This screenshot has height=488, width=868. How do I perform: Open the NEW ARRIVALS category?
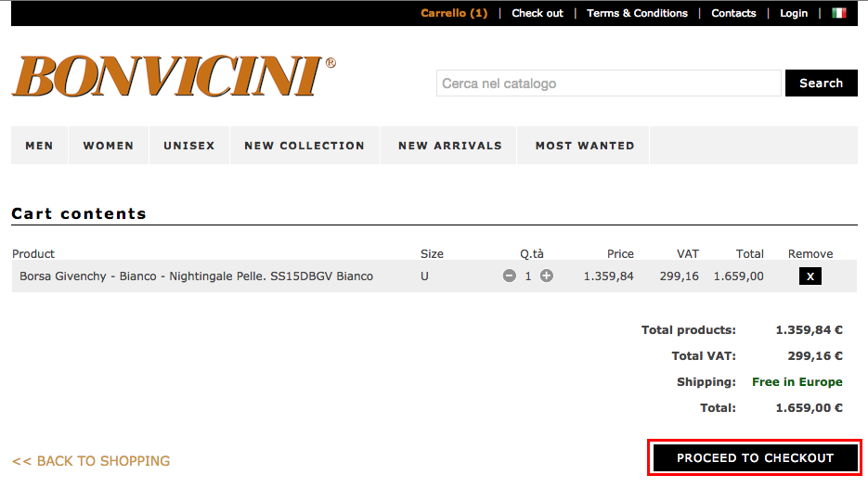coord(450,146)
